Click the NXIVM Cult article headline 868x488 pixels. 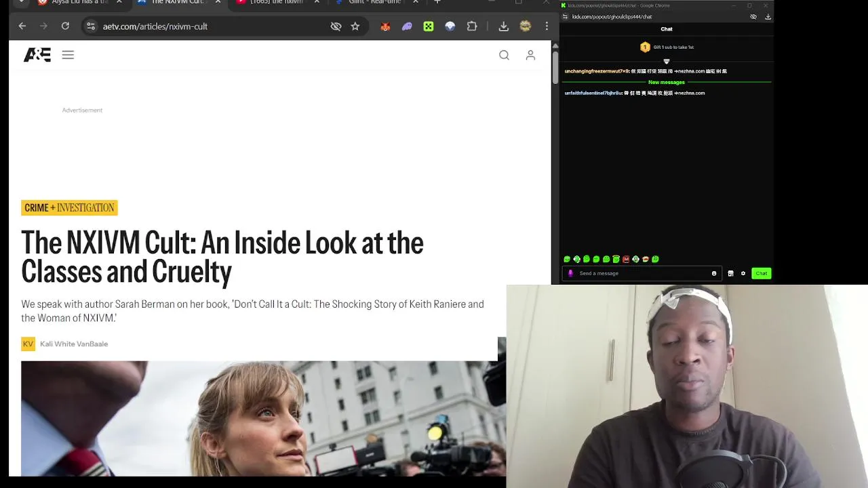(x=222, y=257)
